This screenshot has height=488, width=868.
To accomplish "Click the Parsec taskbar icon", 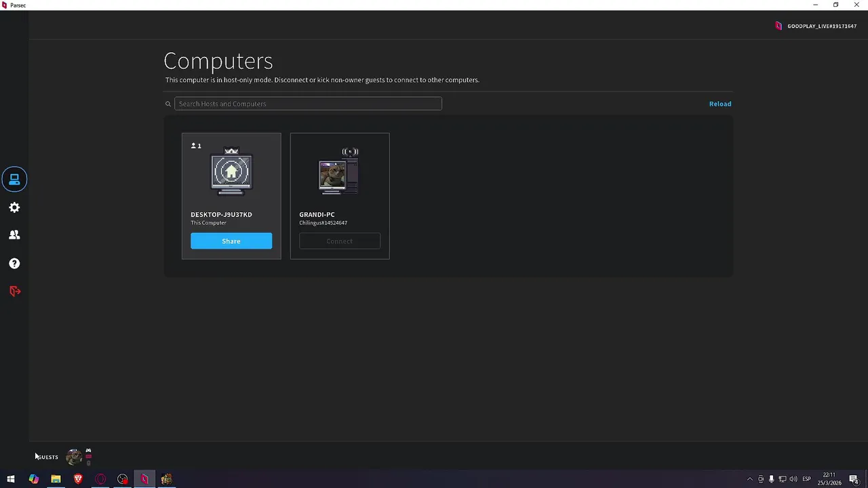I will tap(144, 479).
